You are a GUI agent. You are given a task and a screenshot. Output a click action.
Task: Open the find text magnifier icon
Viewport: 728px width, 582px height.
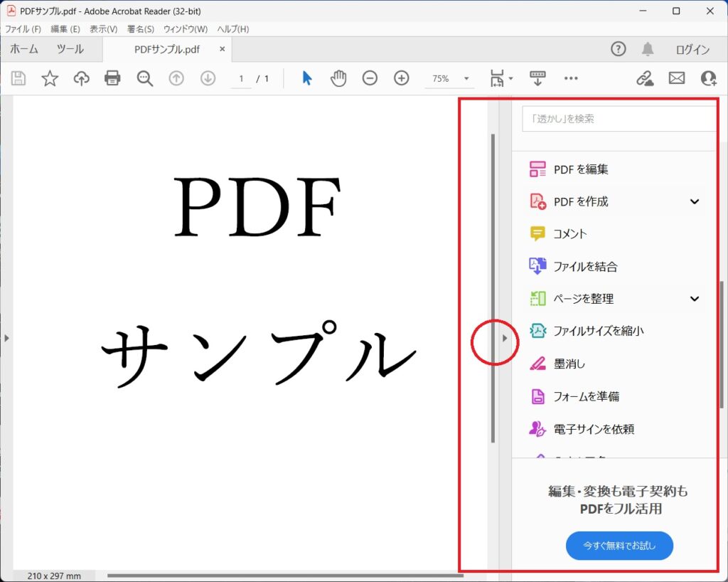click(x=145, y=78)
